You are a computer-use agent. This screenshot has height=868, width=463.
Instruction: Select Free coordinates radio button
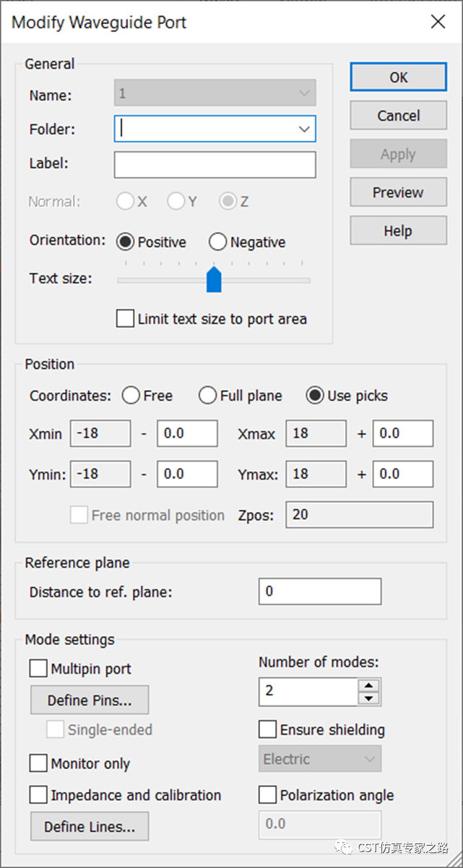[131, 396]
